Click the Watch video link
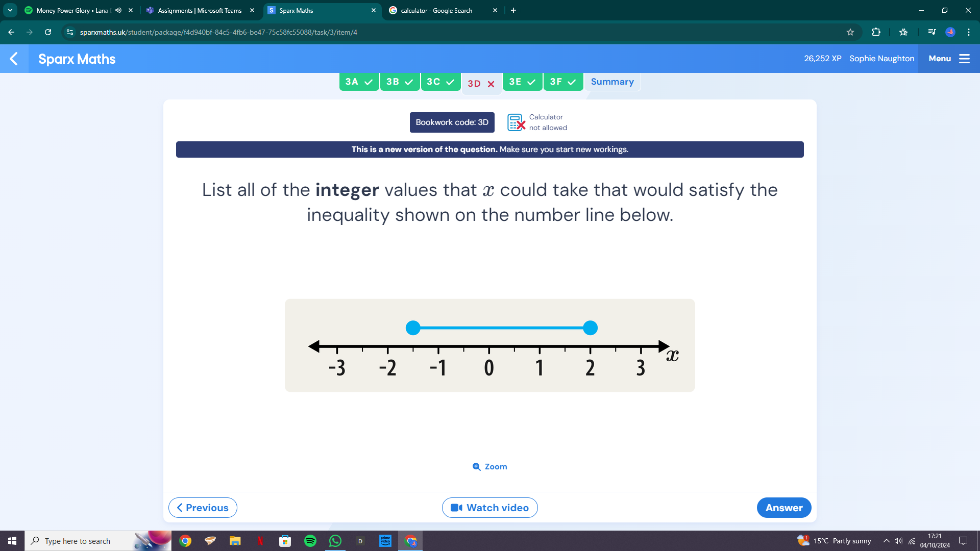Screen dimensions: 980x551 [490, 507]
